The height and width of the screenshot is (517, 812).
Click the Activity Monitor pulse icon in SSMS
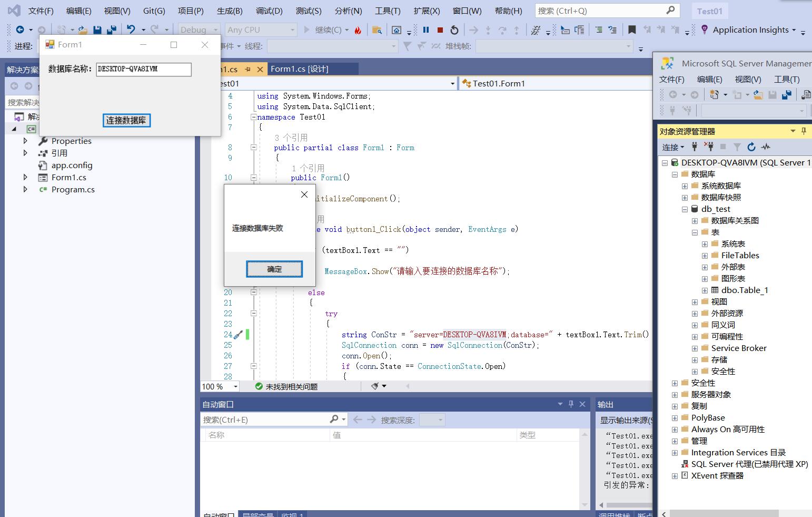pyautogui.click(x=766, y=147)
